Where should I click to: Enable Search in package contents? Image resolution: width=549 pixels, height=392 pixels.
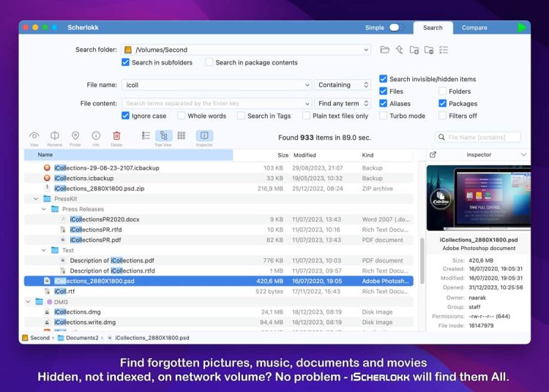coord(209,63)
